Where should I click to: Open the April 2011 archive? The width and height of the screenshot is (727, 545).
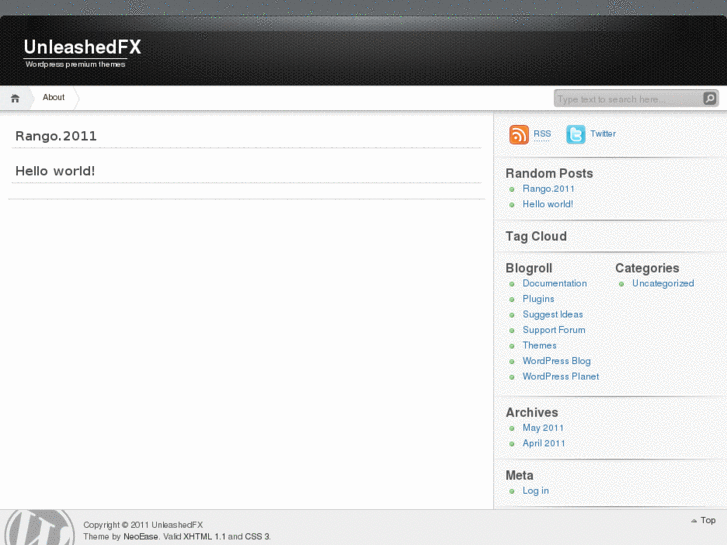click(x=544, y=443)
